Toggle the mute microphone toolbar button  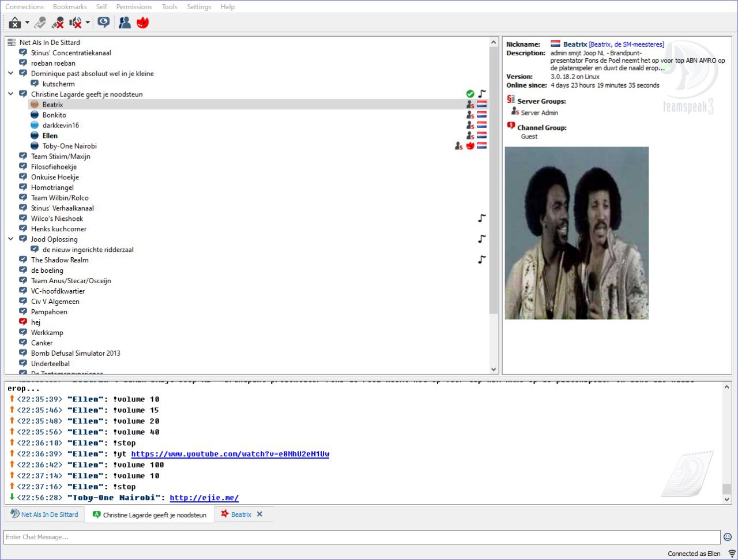[58, 22]
